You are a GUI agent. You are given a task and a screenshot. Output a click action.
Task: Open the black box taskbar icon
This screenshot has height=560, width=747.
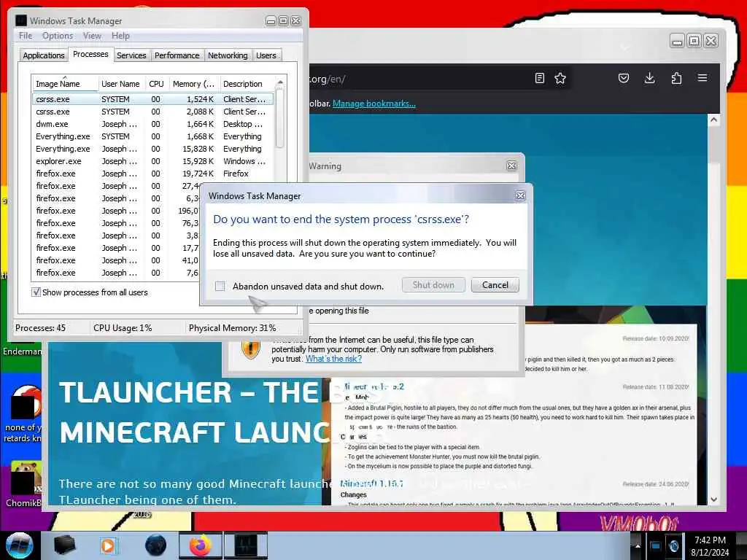(65, 545)
